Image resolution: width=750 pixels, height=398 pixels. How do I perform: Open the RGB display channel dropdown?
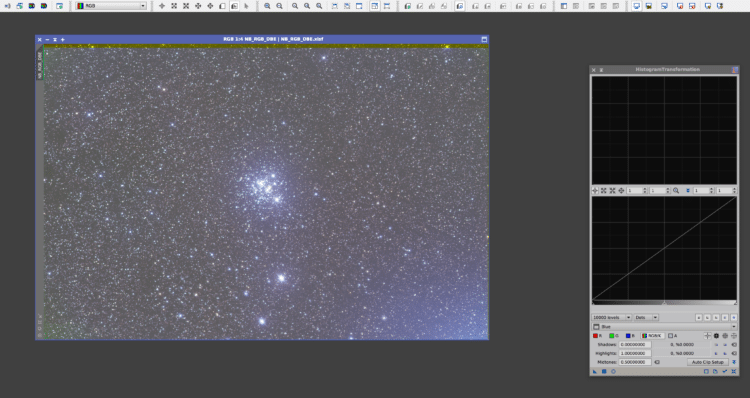(110, 6)
